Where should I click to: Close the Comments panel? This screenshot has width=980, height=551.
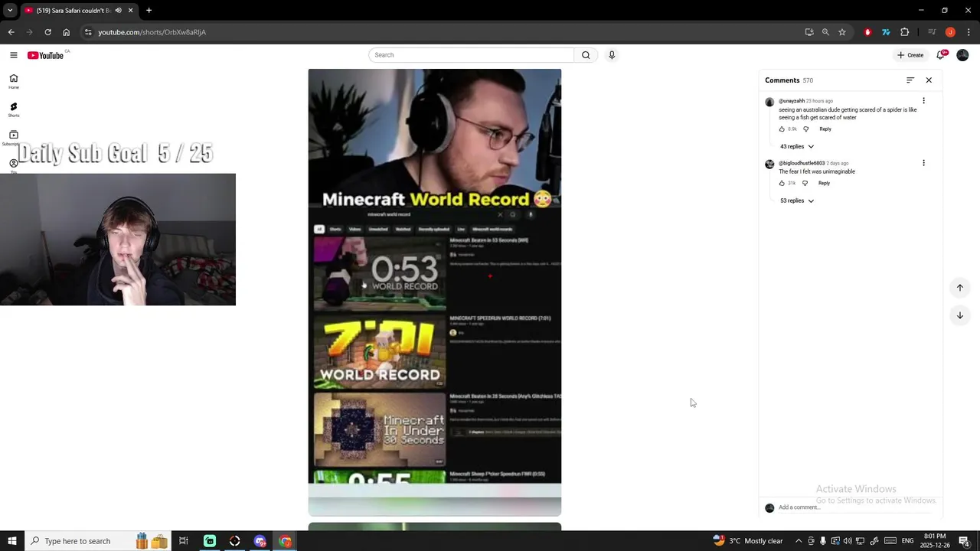pos(929,80)
